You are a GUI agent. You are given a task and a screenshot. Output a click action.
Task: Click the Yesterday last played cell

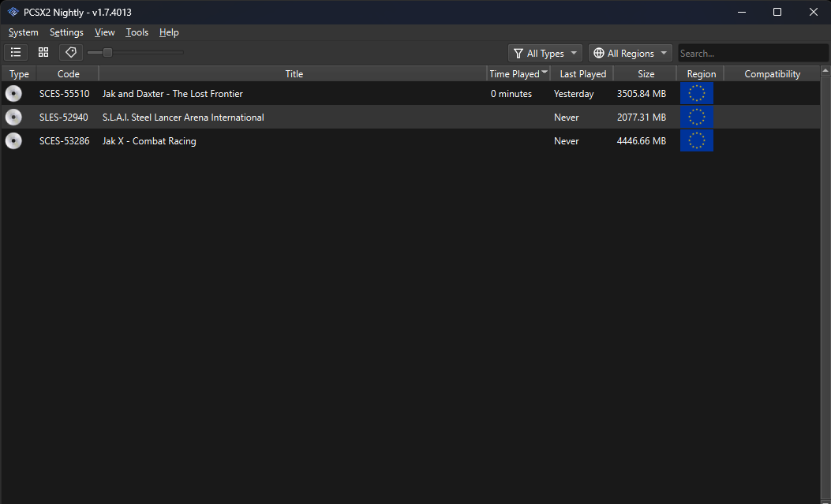[574, 94]
